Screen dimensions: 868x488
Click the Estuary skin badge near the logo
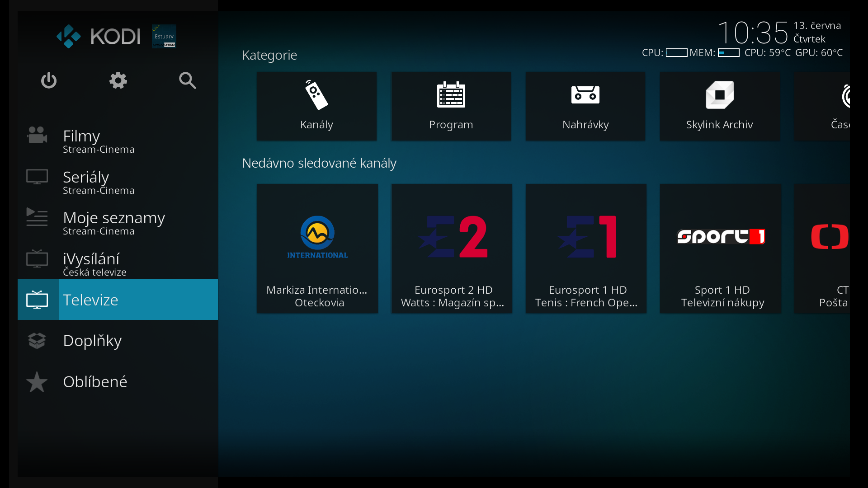click(164, 36)
